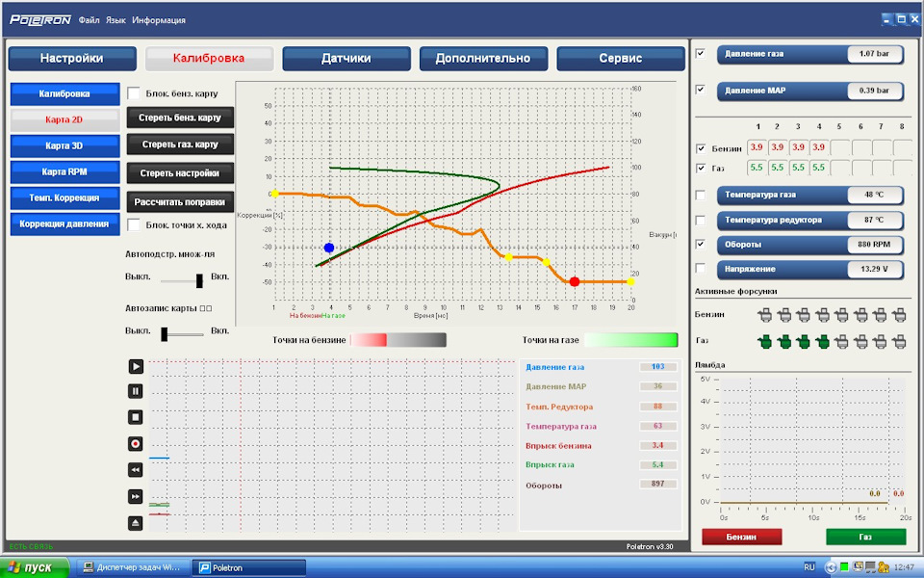
Task: Open the Дополнительно tab
Action: tap(483, 59)
